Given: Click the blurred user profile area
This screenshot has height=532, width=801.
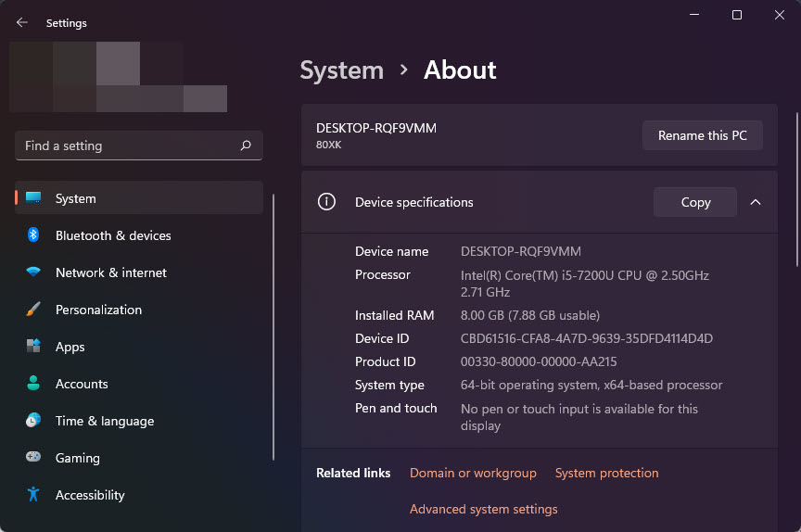Looking at the screenshot, I should pos(119,77).
